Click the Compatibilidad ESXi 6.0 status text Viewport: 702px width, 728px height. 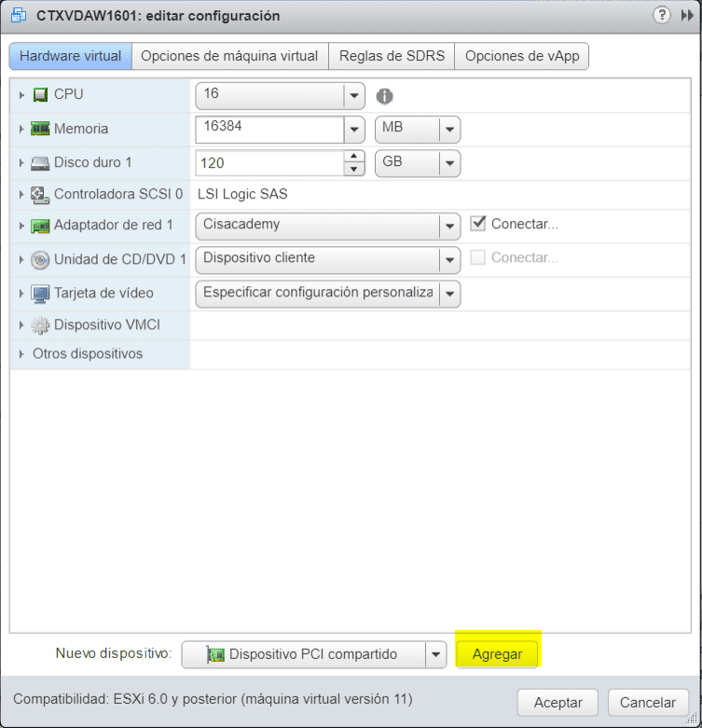tap(213, 699)
